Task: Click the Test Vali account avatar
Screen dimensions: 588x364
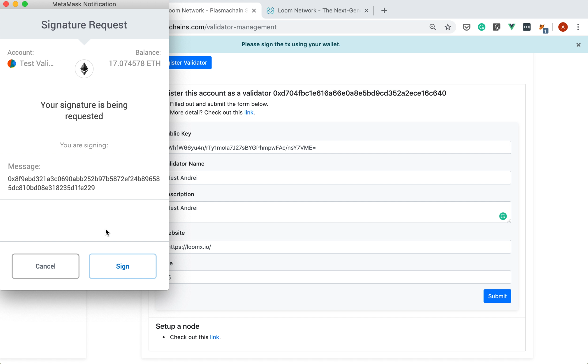Action: pyautogui.click(x=12, y=64)
